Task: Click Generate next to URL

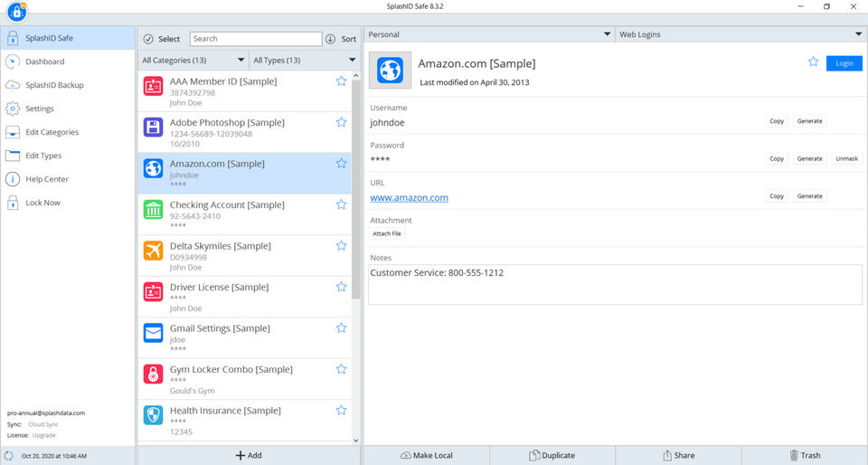Action: click(809, 196)
